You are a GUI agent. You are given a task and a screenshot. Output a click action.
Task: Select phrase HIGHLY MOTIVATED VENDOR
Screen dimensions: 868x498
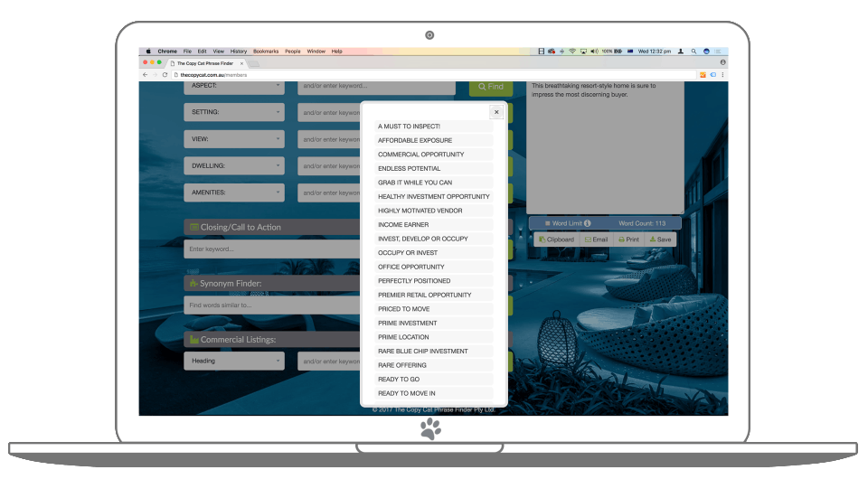pyautogui.click(x=433, y=211)
